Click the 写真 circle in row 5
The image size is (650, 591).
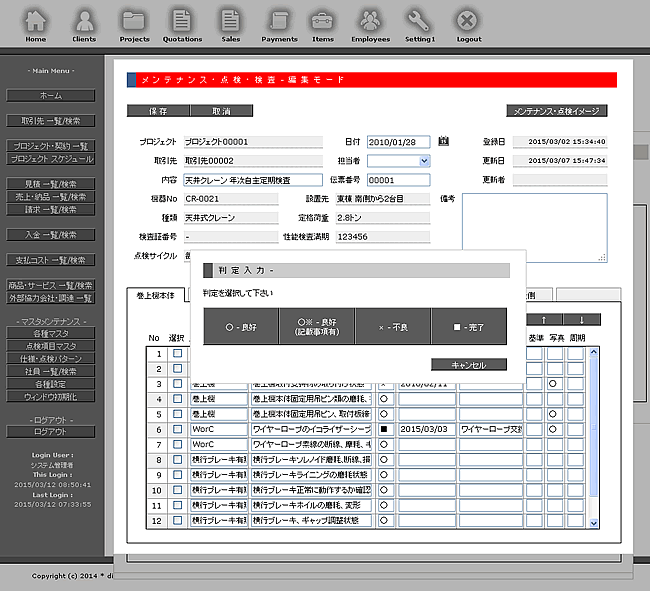[553, 414]
